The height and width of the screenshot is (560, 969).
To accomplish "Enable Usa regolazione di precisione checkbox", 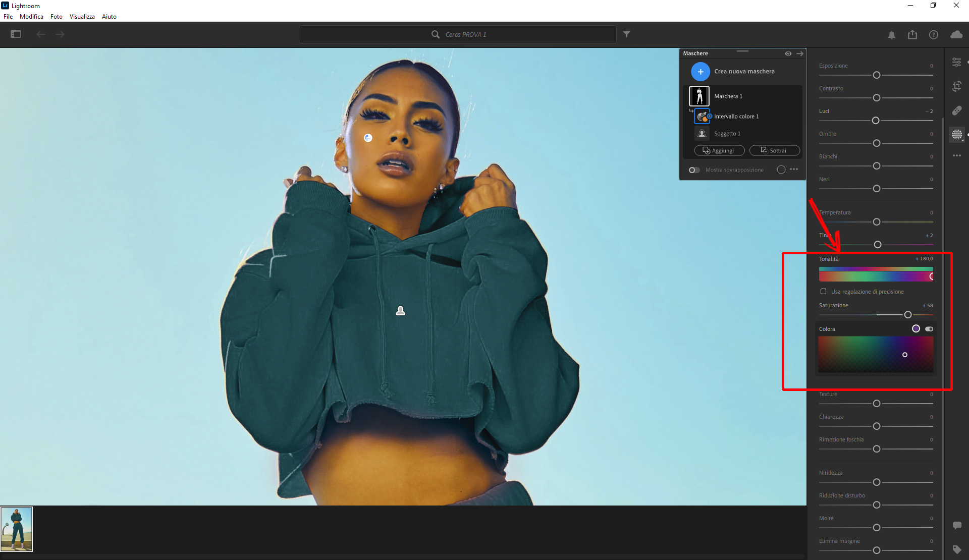I will [824, 292].
